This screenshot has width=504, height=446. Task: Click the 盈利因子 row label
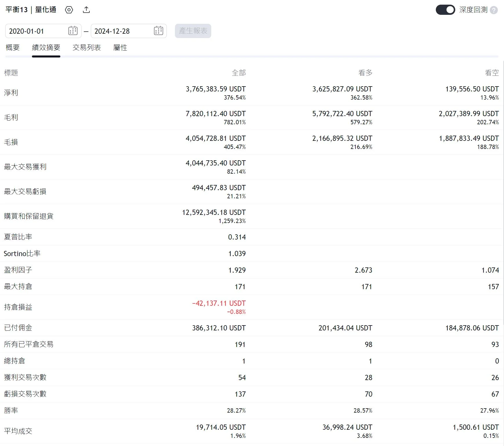click(18, 270)
